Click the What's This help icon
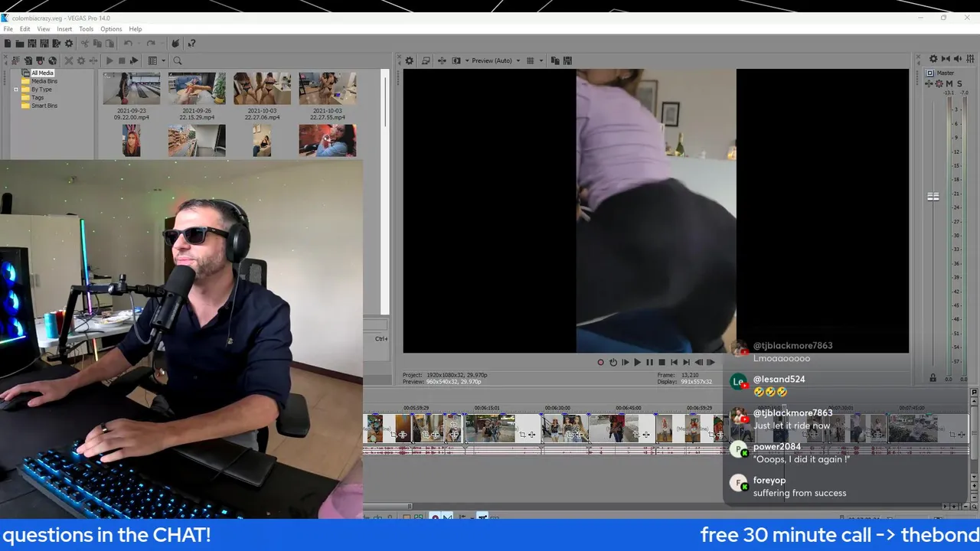 coord(191,44)
